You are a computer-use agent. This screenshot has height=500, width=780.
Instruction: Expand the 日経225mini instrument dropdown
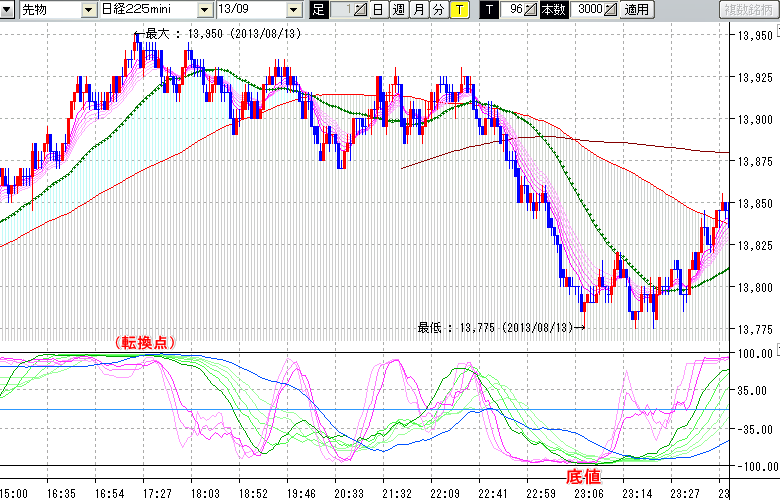pos(204,10)
